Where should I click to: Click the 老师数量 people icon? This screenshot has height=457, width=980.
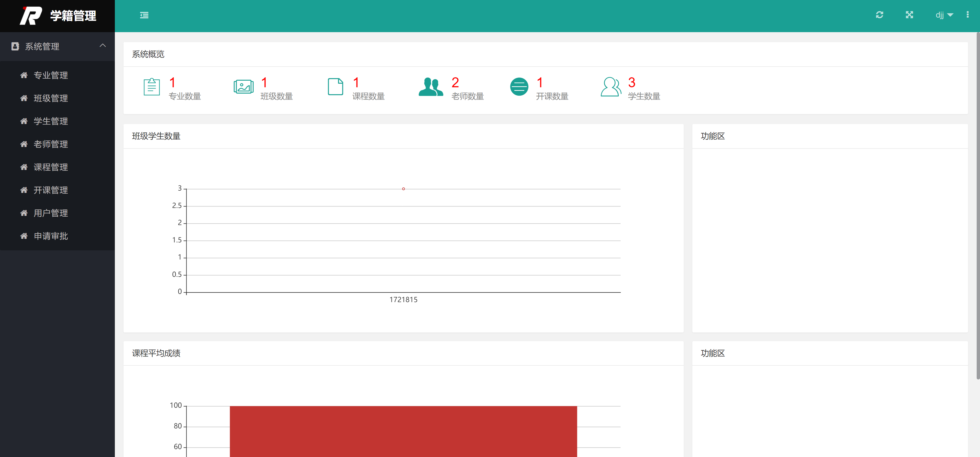(430, 87)
